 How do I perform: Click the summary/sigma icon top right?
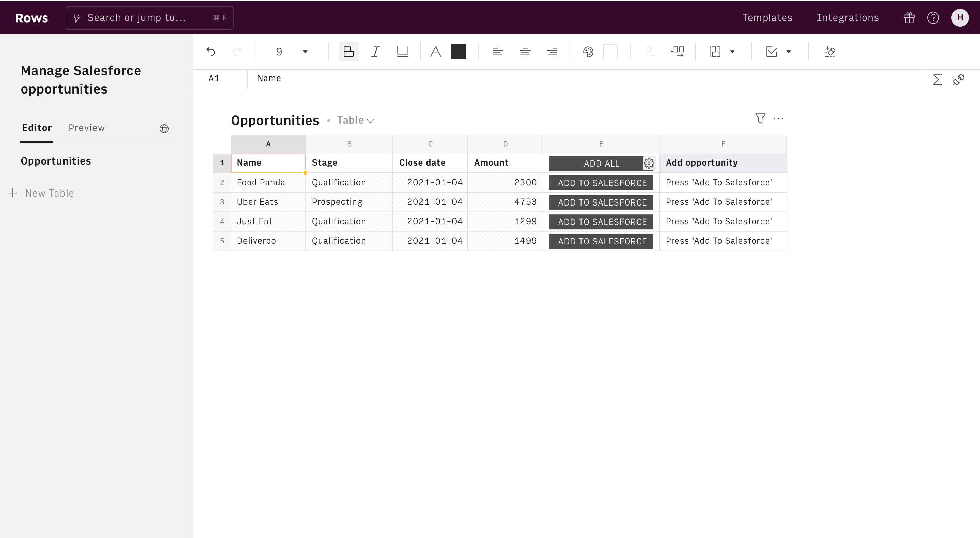tap(936, 79)
